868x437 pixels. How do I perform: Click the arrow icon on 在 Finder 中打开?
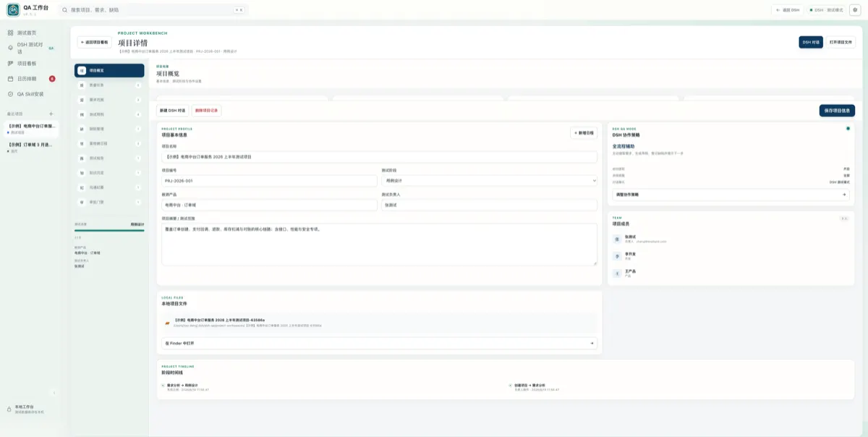pos(592,343)
